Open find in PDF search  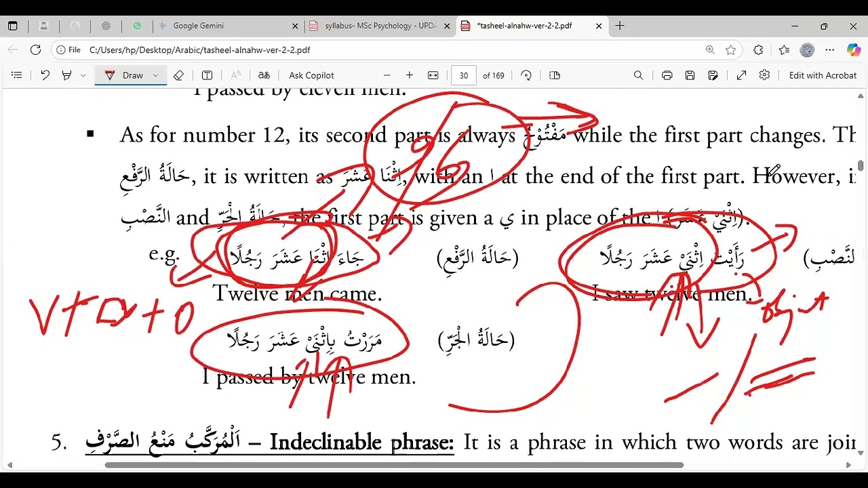(x=638, y=75)
